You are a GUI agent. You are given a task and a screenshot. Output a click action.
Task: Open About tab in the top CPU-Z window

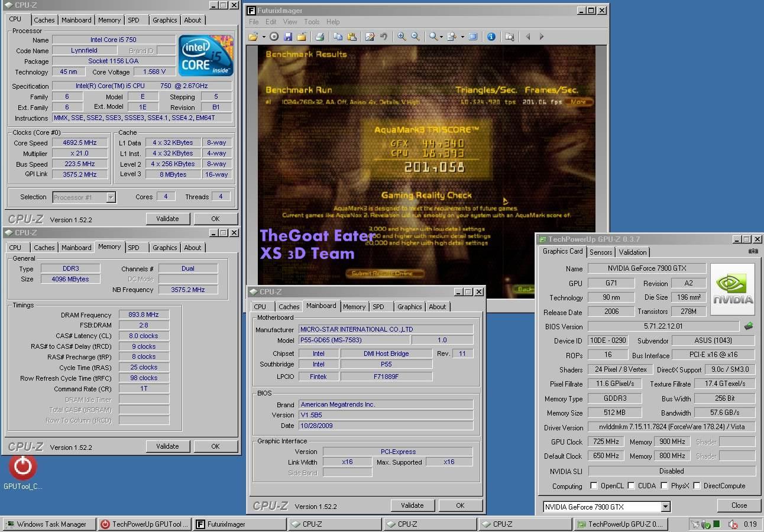coord(193,20)
